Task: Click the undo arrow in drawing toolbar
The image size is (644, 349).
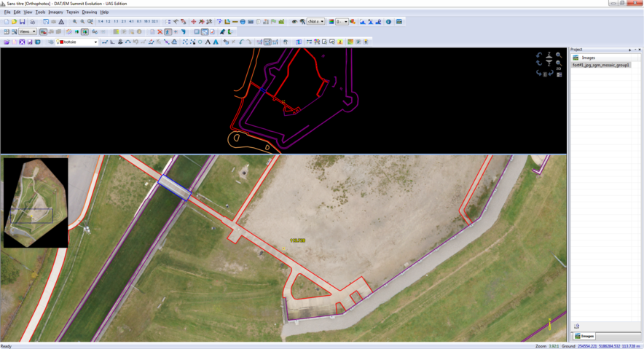Action: (241, 42)
